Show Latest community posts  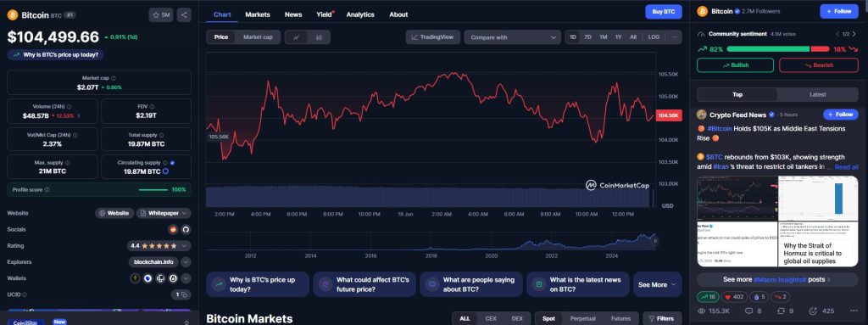coord(818,94)
